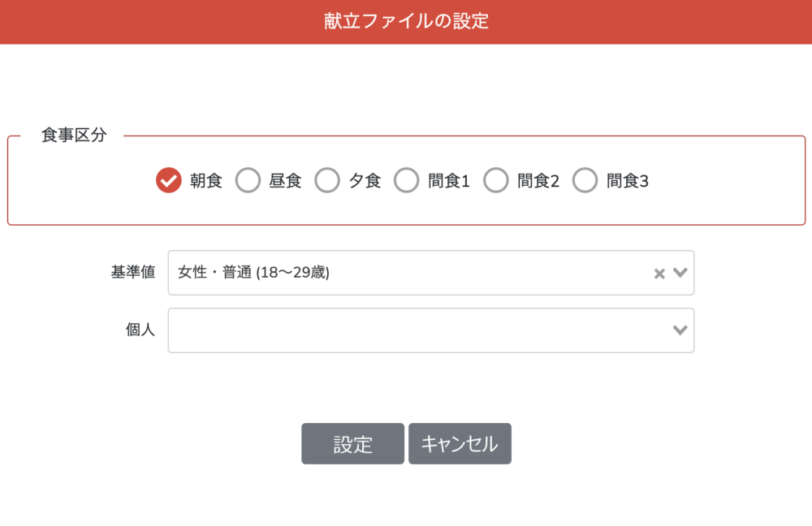The height and width of the screenshot is (526, 812).
Task: Clear the 基準値 selection with the x icon
Action: point(659,274)
